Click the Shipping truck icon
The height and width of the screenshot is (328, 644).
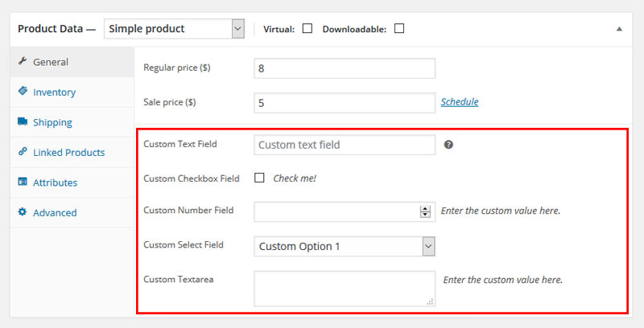pos(23,121)
